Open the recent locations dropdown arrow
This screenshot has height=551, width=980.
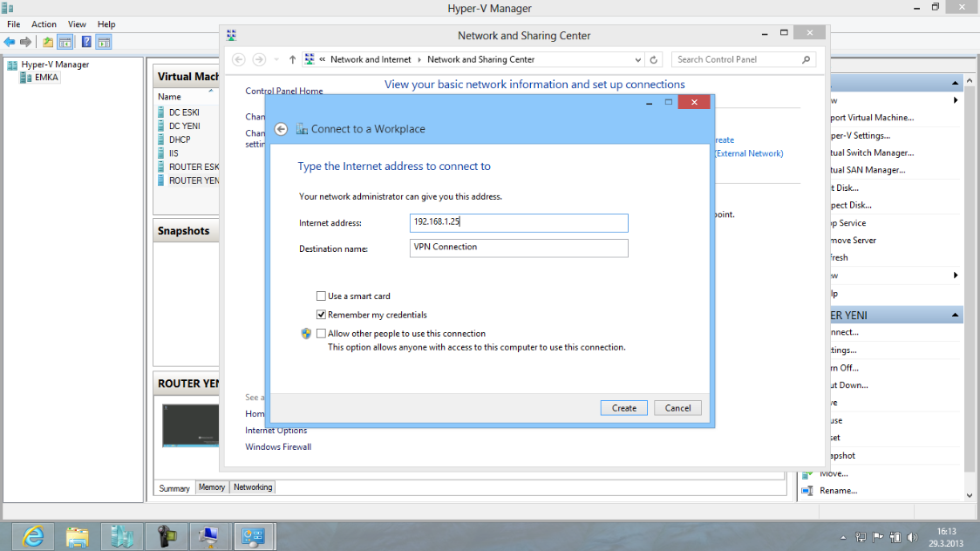[276, 59]
